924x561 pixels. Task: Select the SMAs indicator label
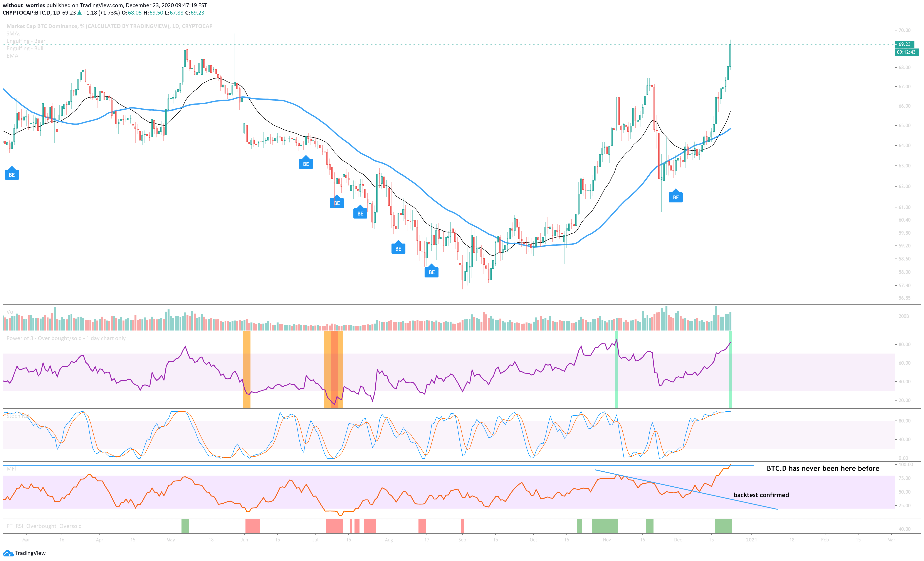(13, 33)
